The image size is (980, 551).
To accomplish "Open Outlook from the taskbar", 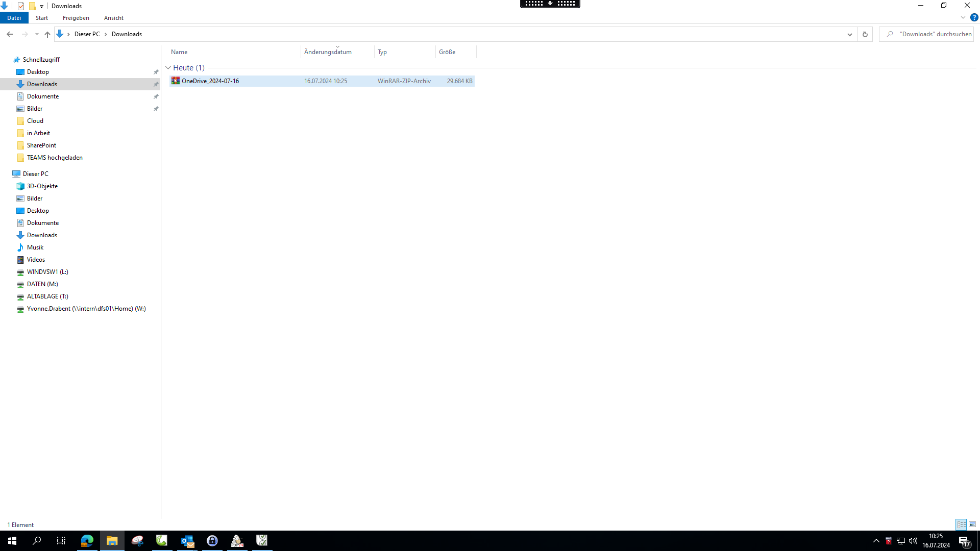I will coord(187,541).
